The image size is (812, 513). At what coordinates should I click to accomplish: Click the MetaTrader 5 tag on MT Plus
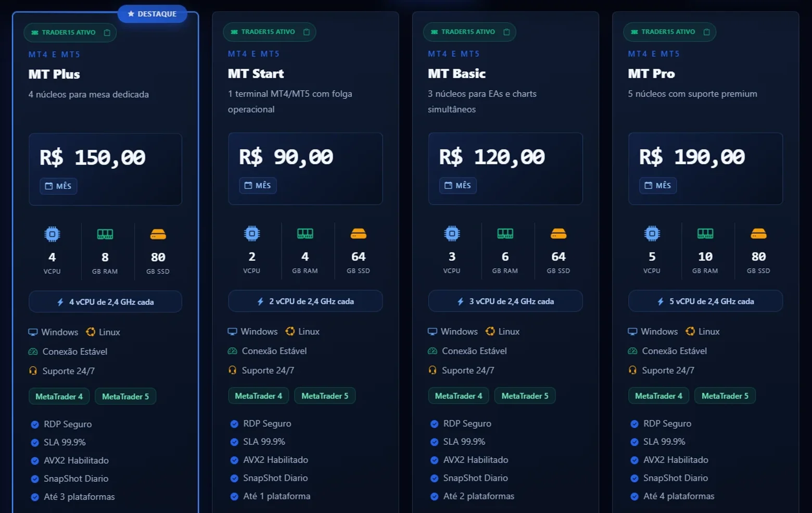tap(125, 396)
